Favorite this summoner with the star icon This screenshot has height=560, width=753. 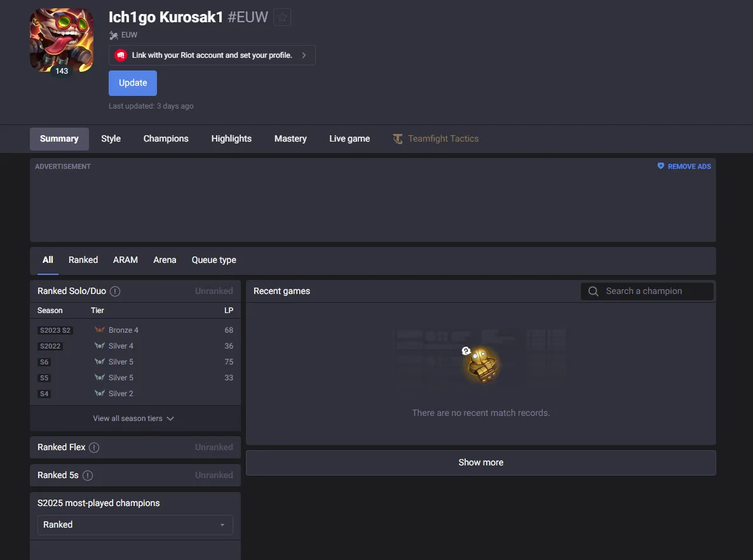(282, 17)
